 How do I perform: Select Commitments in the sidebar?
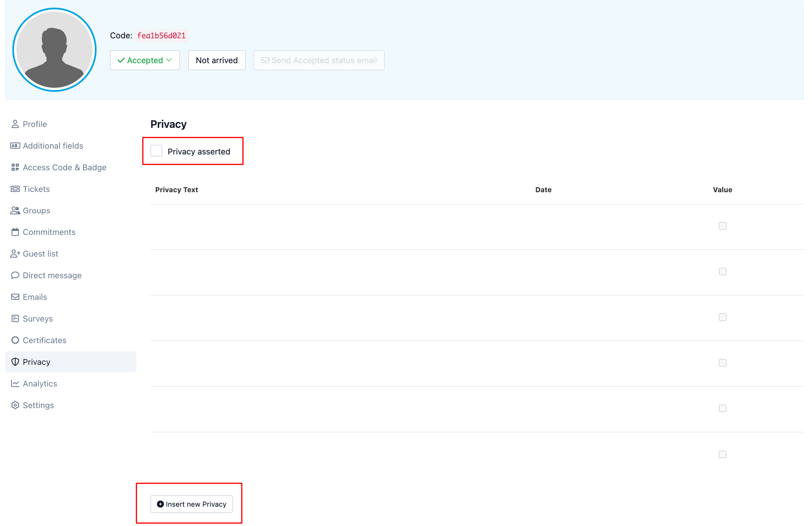[x=71, y=232]
